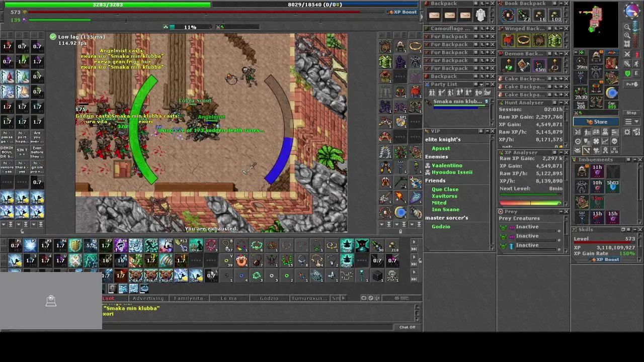Screen dimensions: 644x362
Task: Click the first party icon in Party List
Action: click(432, 93)
